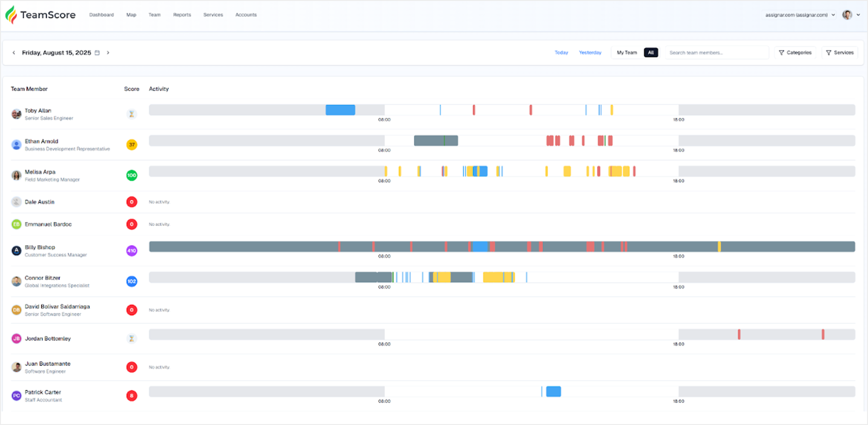Click Billy Bishop's purple 410 score badge
The width and height of the screenshot is (868, 425).
point(132,251)
